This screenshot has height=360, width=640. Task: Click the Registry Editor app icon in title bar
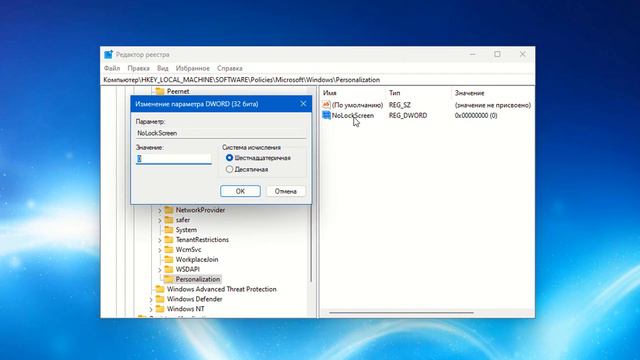point(108,54)
